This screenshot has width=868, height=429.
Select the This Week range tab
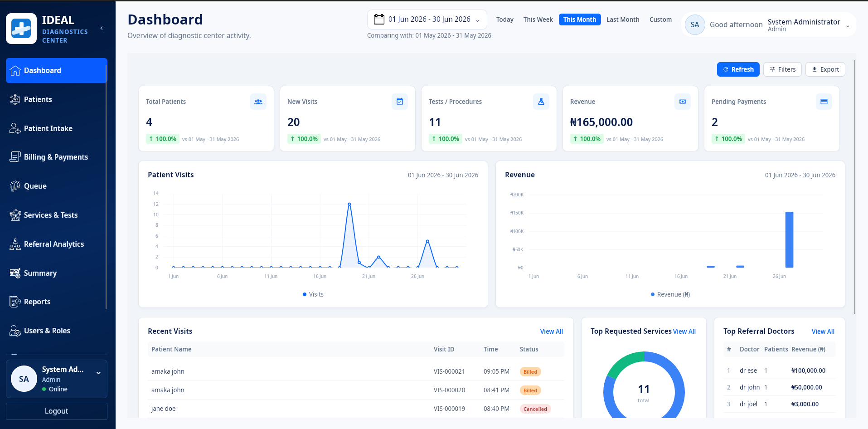click(x=538, y=19)
